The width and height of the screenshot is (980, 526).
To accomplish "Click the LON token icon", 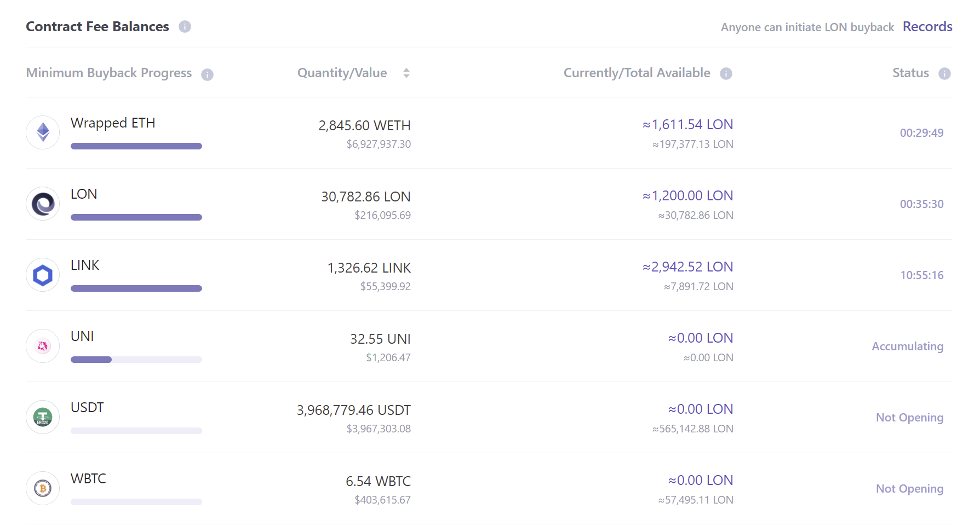I will pos(43,204).
